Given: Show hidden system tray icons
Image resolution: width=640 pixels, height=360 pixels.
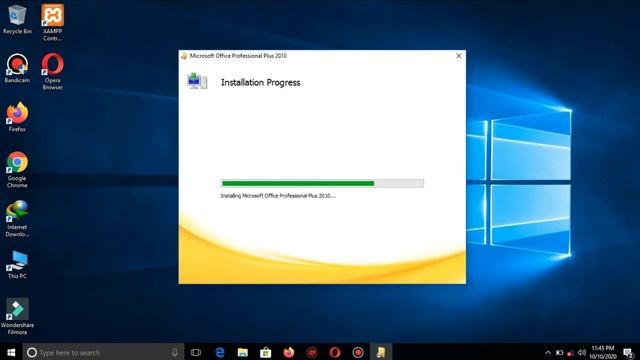Looking at the screenshot, I should 548,352.
